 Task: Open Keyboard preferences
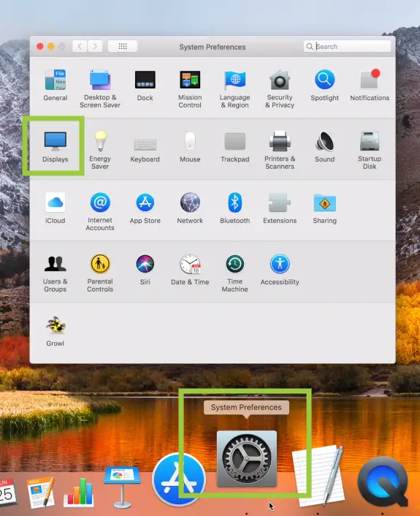coord(145,150)
